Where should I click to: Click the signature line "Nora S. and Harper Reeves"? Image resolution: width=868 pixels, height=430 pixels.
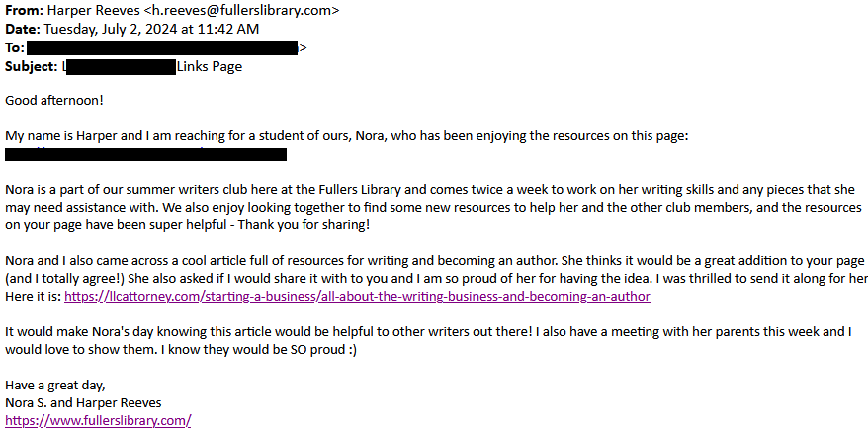83,402
